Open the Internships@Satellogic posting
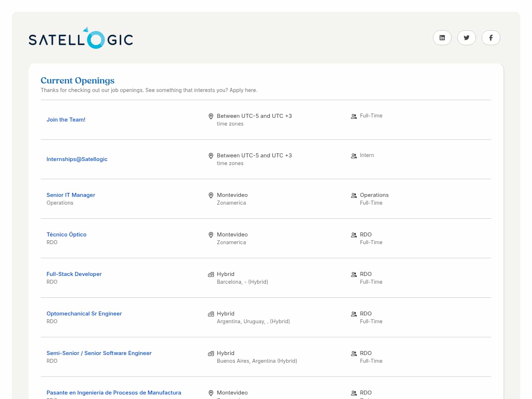The image size is (532, 399). pyautogui.click(x=77, y=159)
